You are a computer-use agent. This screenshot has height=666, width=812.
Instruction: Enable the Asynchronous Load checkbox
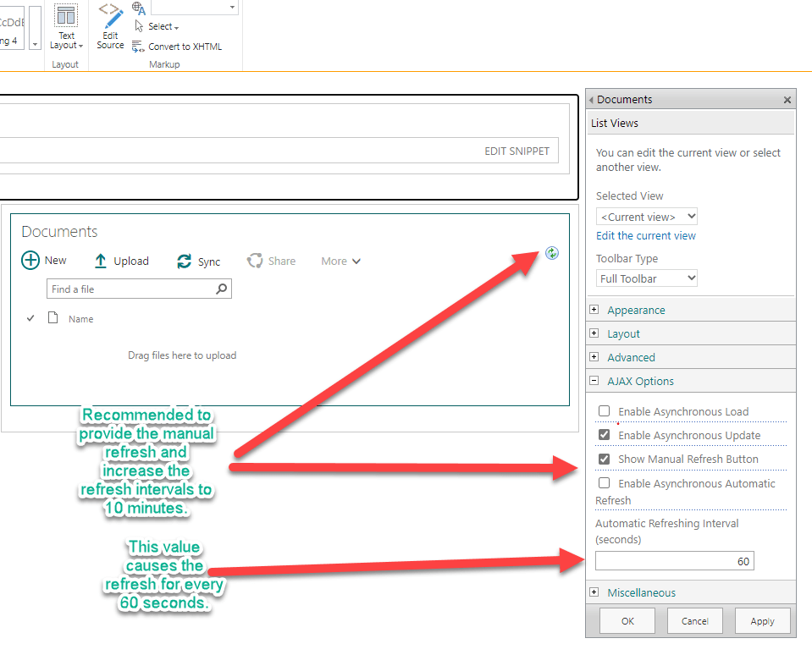click(x=605, y=411)
